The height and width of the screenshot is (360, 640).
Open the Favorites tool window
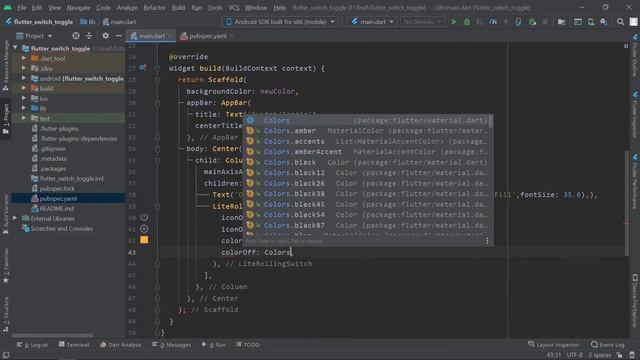tap(6, 265)
